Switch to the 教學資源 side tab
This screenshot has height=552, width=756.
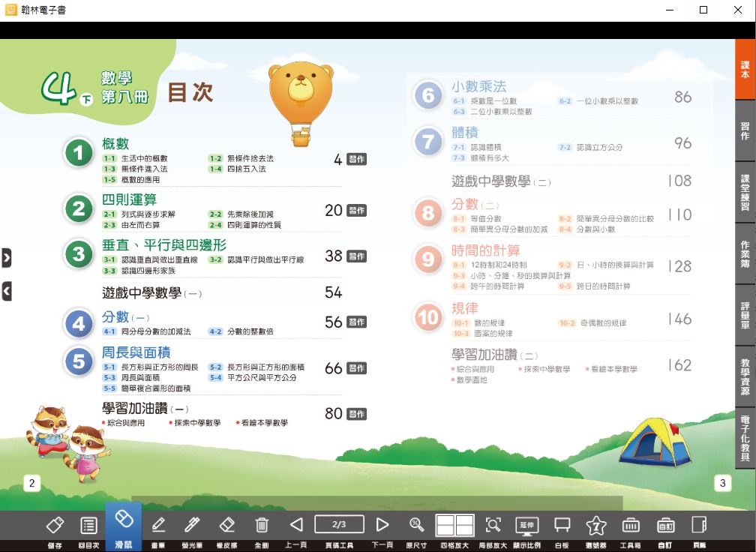[x=745, y=376]
